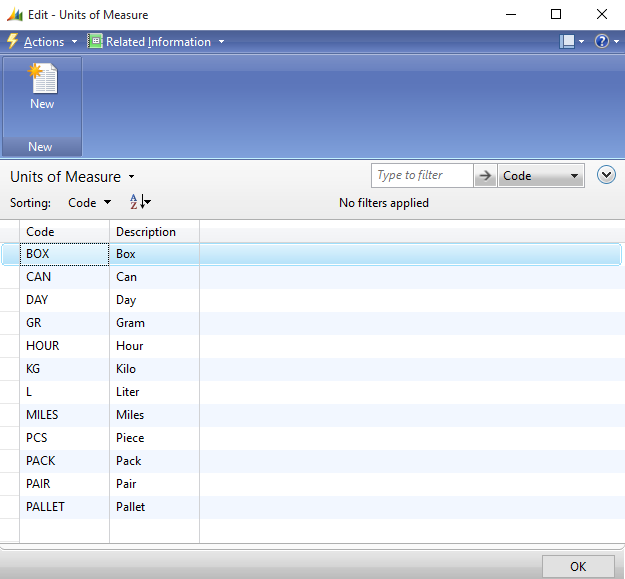Toggle the A-Z sort order icon
The image size is (625, 579).
pyautogui.click(x=140, y=202)
